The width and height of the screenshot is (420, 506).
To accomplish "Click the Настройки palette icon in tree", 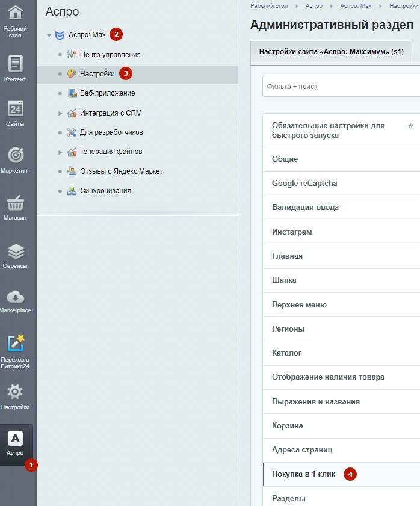I will tap(72, 73).
